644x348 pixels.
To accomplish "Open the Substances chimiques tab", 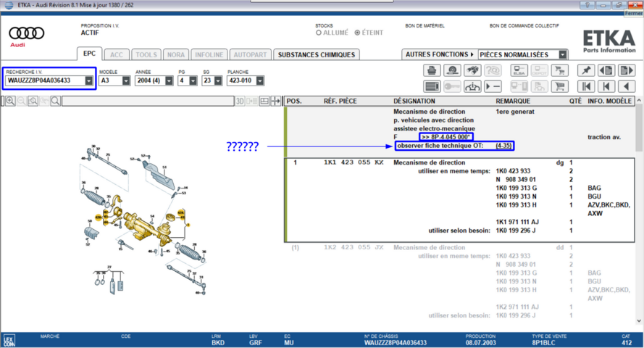I will (x=317, y=54).
